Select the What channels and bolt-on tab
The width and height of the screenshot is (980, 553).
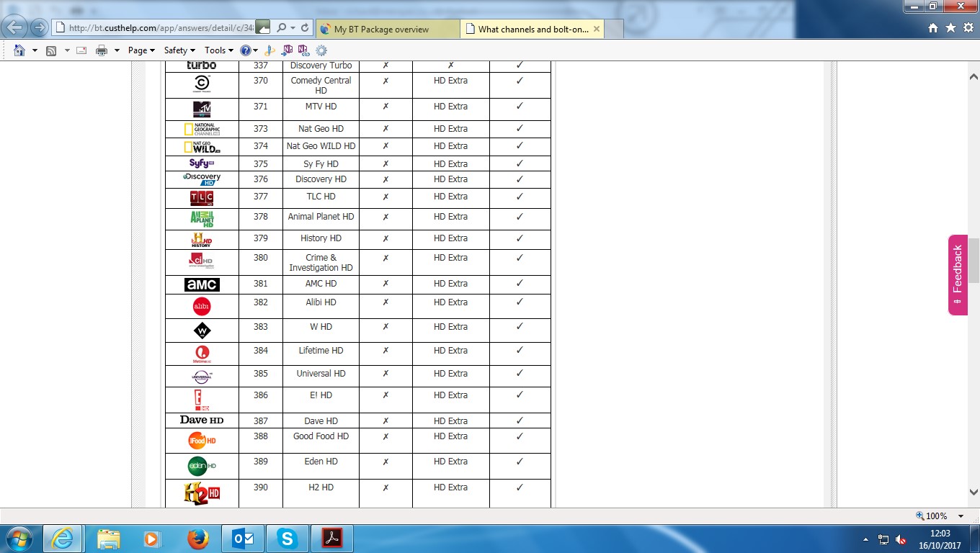pyautogui.click(x=533, y=30)
